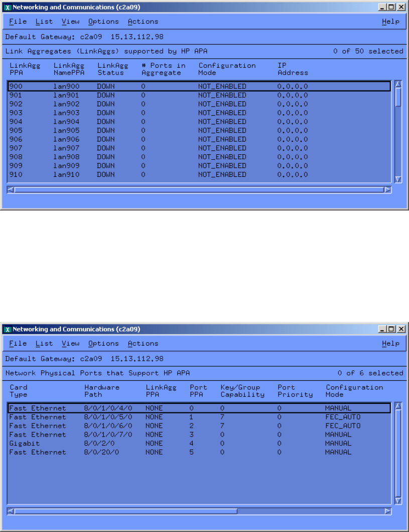Open Help menu in Link Aggregates window

click(391, 22)
